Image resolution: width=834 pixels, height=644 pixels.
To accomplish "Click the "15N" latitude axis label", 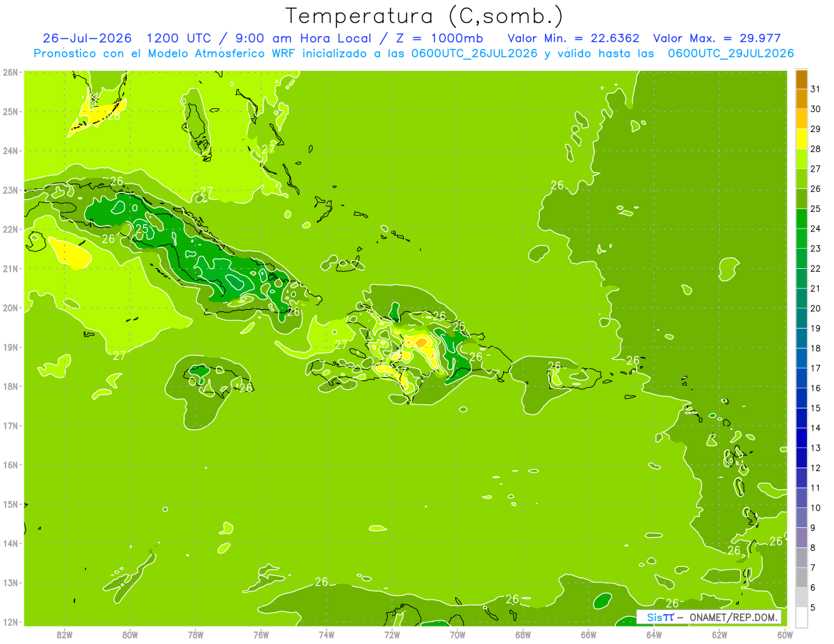I will 10,504.
